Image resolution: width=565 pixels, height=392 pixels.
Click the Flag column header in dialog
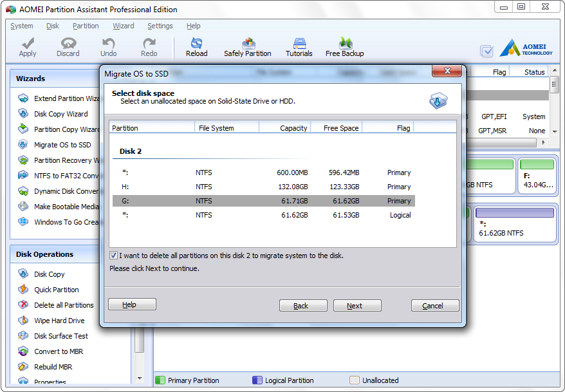pyautogui.click(x=388, y=128)
